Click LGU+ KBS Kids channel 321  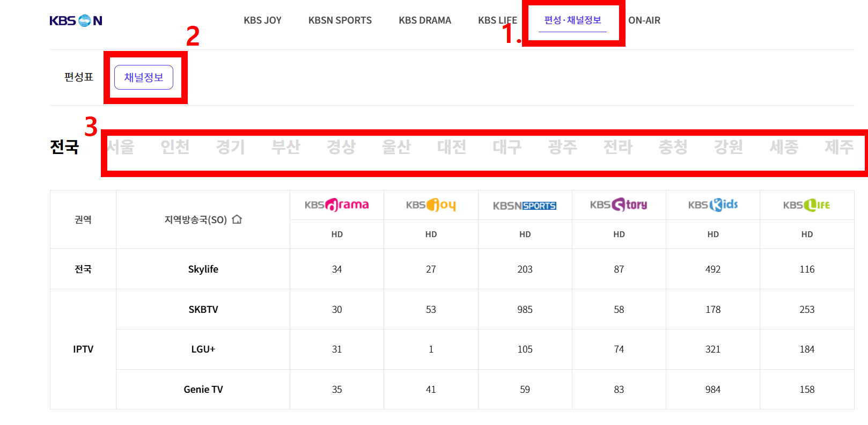pyautogui.click(x=713, y=349)
